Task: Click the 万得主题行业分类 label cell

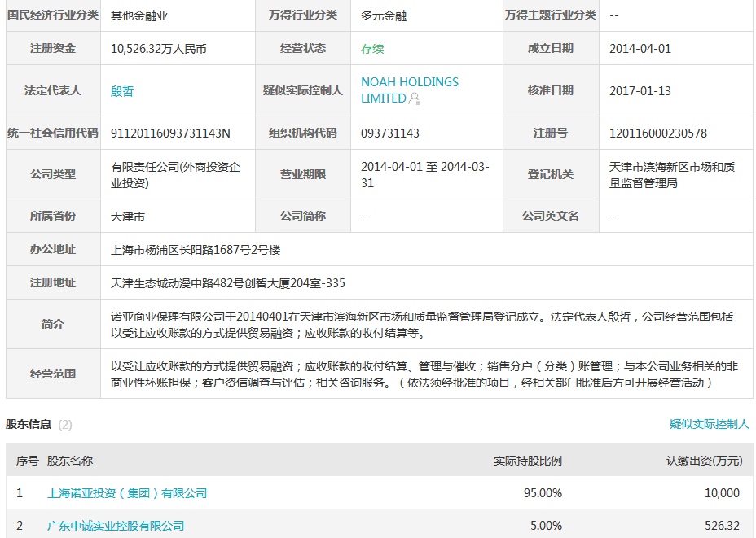Action: pos(551,15)
